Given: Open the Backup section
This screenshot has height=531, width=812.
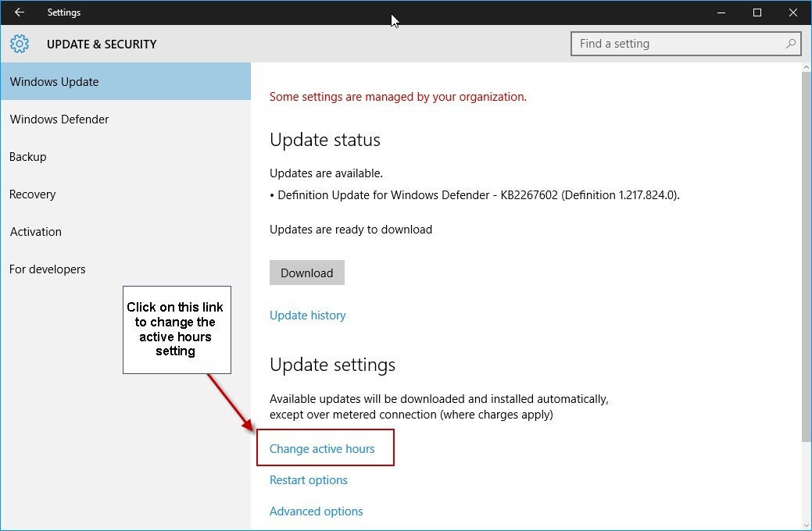Looking at the screenshot, I should click(x=126, y=157).
